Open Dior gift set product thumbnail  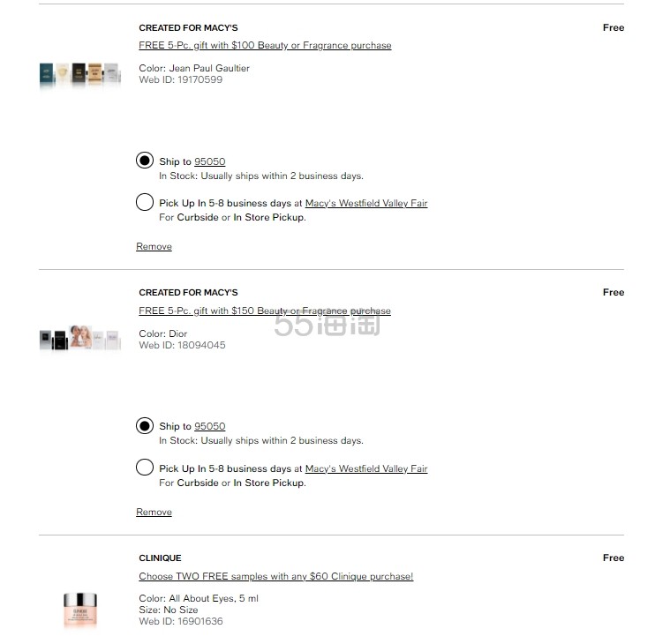click(79, 340)
